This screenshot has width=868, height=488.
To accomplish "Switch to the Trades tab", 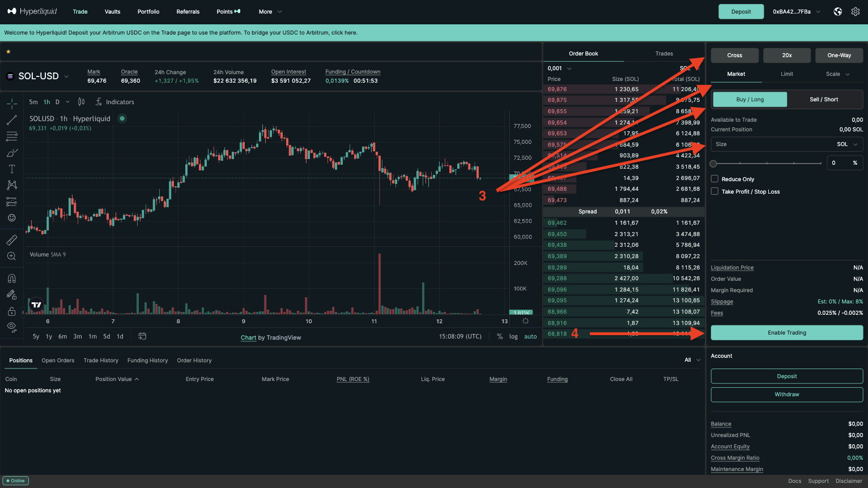I will click(663, 53).
